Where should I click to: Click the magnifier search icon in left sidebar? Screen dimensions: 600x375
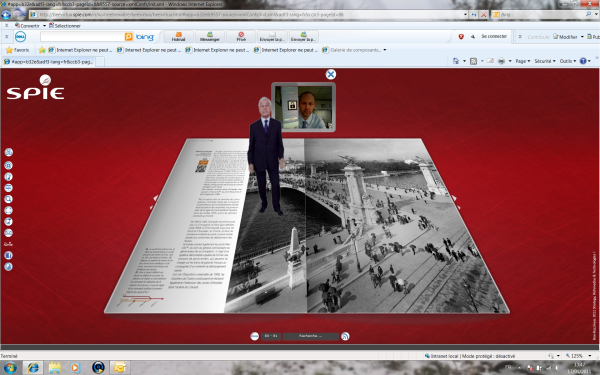pyautogui.click(x=8, y=199)
